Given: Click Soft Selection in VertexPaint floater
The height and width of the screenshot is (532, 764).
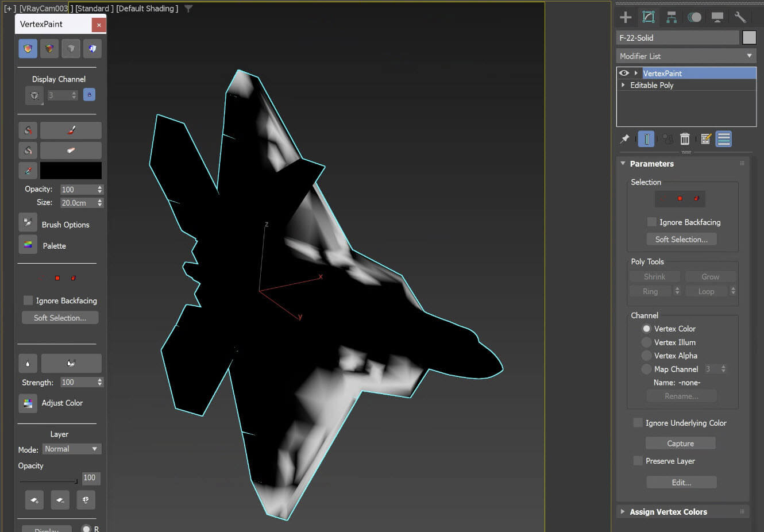Looking at the screenshot, I should [60, 318].
